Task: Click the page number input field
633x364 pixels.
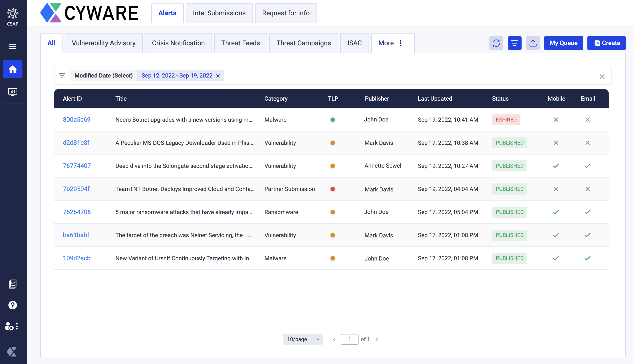Action: (x=349, y=339)
